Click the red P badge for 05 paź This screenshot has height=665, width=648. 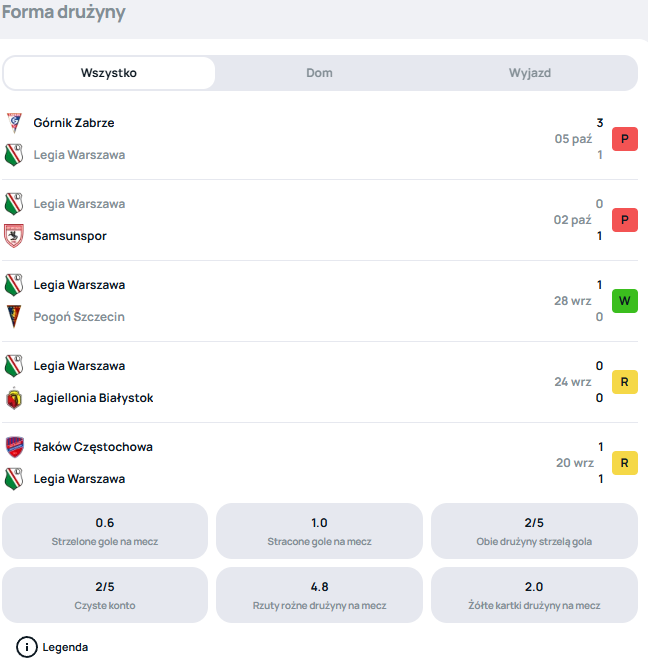[x=624, y=139]
